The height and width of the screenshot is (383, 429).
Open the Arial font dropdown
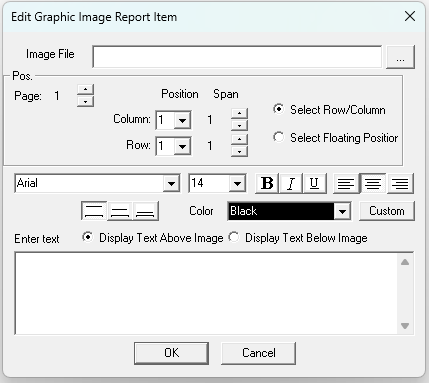(171, 183)
